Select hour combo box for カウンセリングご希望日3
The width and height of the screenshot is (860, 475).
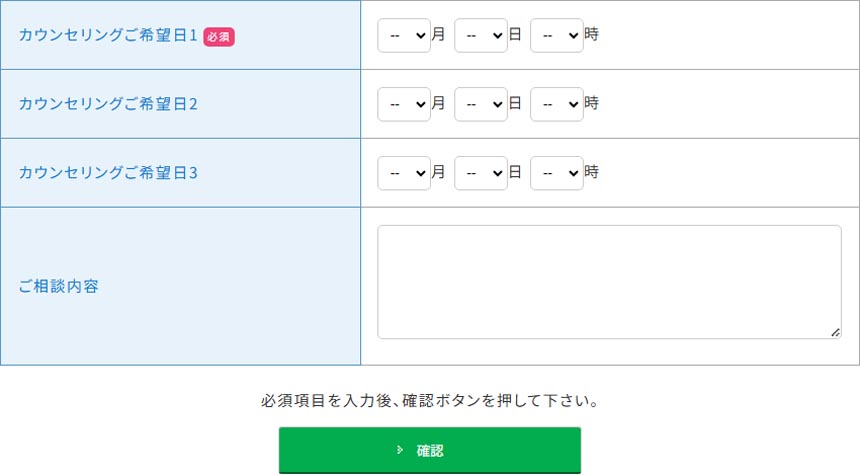click(x=556, y=173)
